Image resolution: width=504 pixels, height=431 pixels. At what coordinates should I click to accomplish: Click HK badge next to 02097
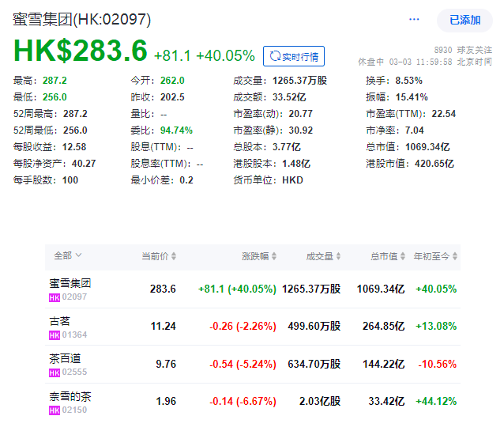pos(55,297)
